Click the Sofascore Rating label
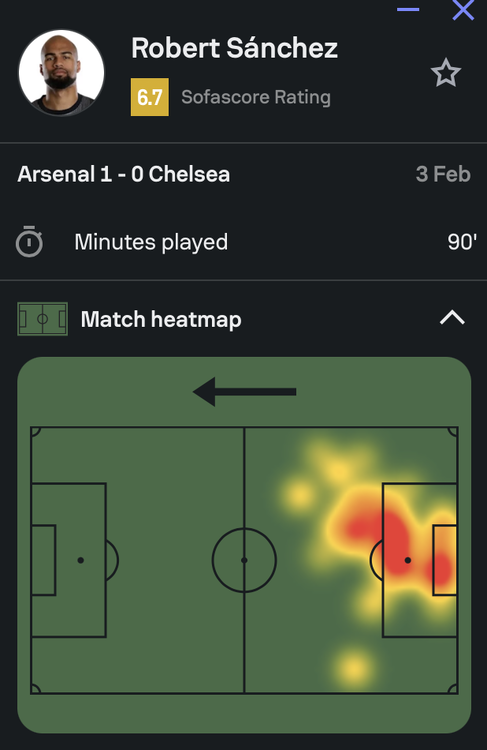Screen dimensions: 487x750 [256, 97]
